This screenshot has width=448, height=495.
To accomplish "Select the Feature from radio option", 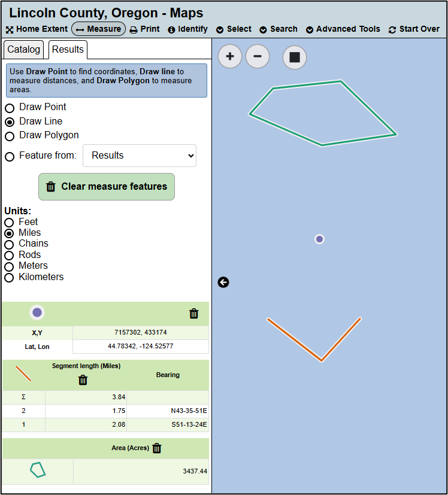I will (10, 157).
